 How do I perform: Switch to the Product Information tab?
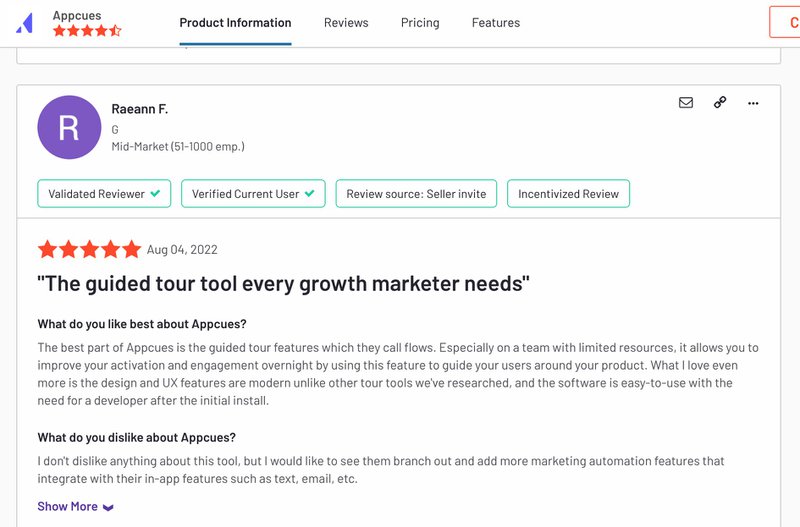tap(235, 23)
